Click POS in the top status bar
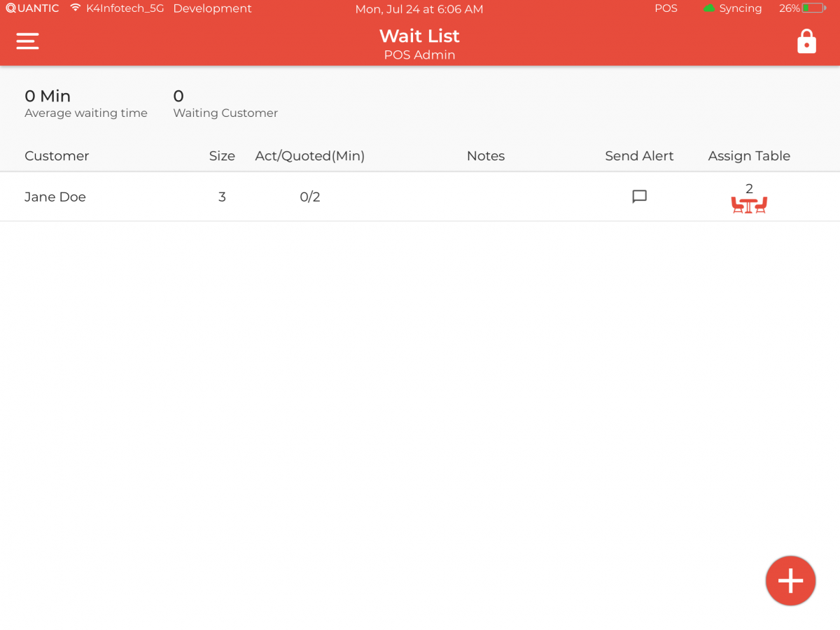This screenshot has height=630, width=840. [666, 8]
